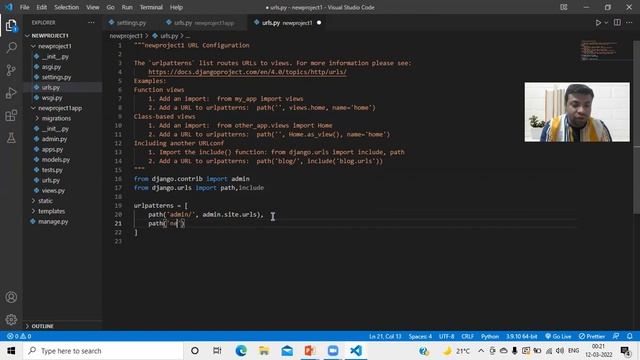
Task: Switch to the urls.py newproject1app tab
Action: [x=203, y=23]
